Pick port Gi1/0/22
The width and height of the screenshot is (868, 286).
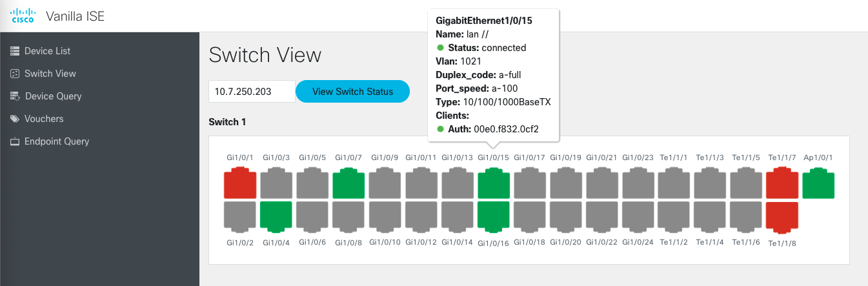click(x=602, y=217)
